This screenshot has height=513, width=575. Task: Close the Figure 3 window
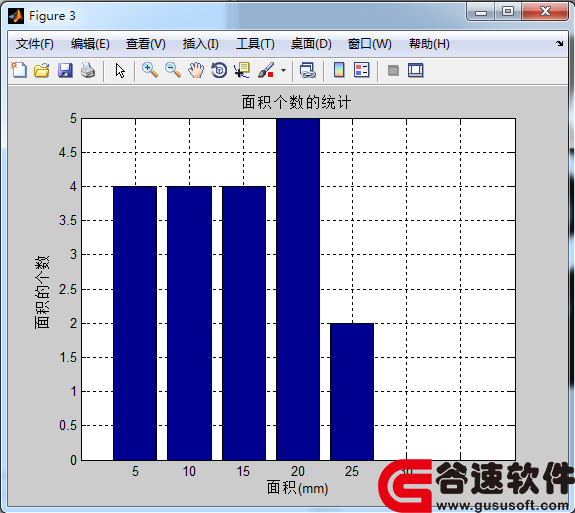tap(545, 12)
